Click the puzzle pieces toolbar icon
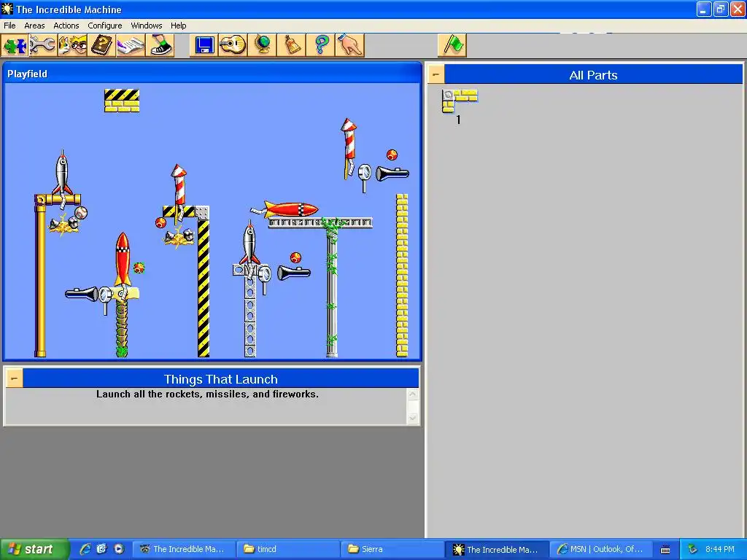This screenshot has width=747, height=560. [x=15, y=46]
